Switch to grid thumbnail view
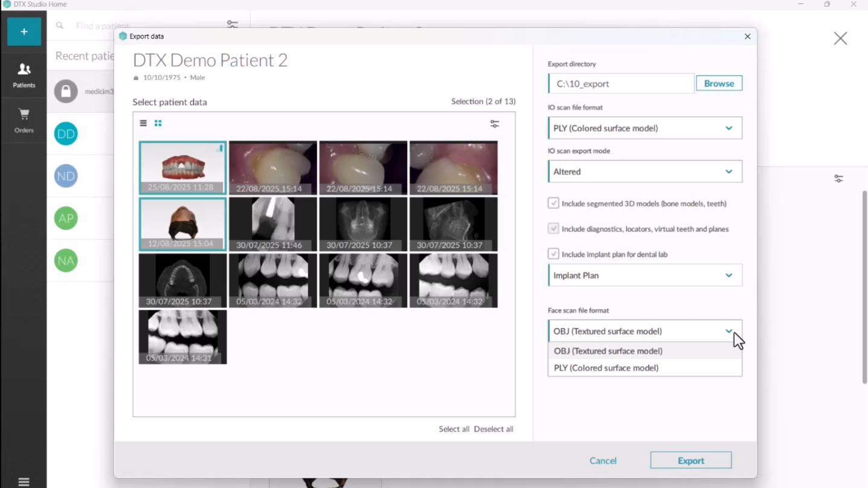Screen dimensions: 868x488 (158, 123)
